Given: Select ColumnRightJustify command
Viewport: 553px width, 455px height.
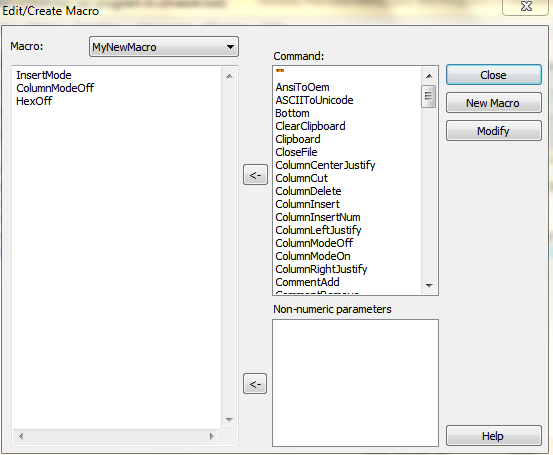Looking at the screenshot, I should point(321,269).
